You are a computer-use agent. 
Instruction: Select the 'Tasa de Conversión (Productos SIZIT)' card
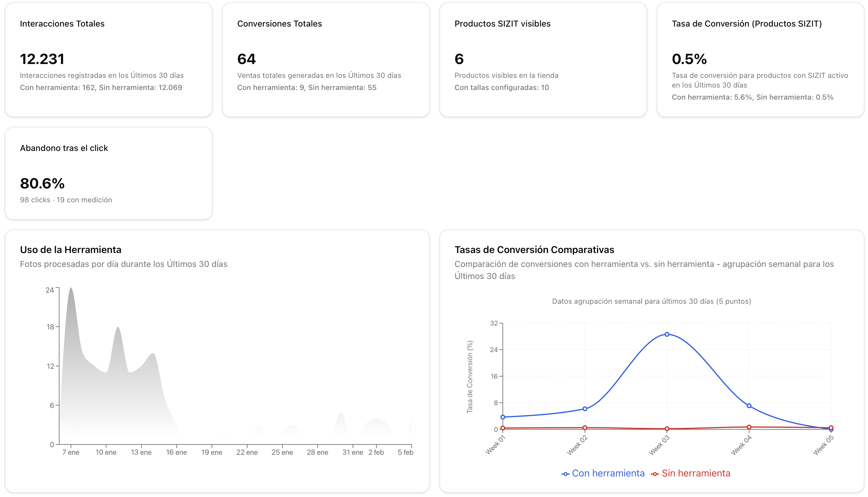coord(761,58)
